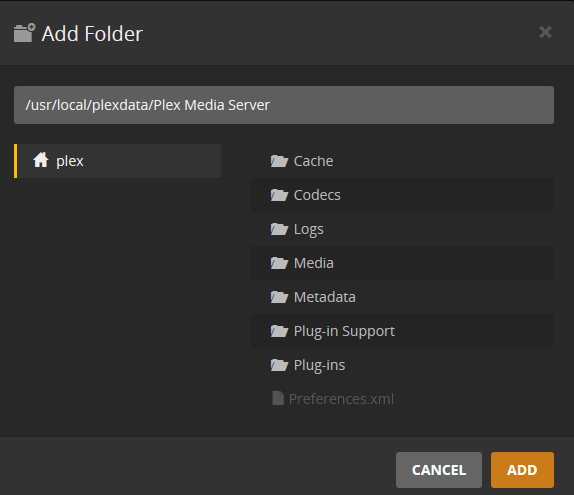Click the Plug-ins folder icon
The height and width of the screenshot is (495, 574).
(x=279, y=365)
